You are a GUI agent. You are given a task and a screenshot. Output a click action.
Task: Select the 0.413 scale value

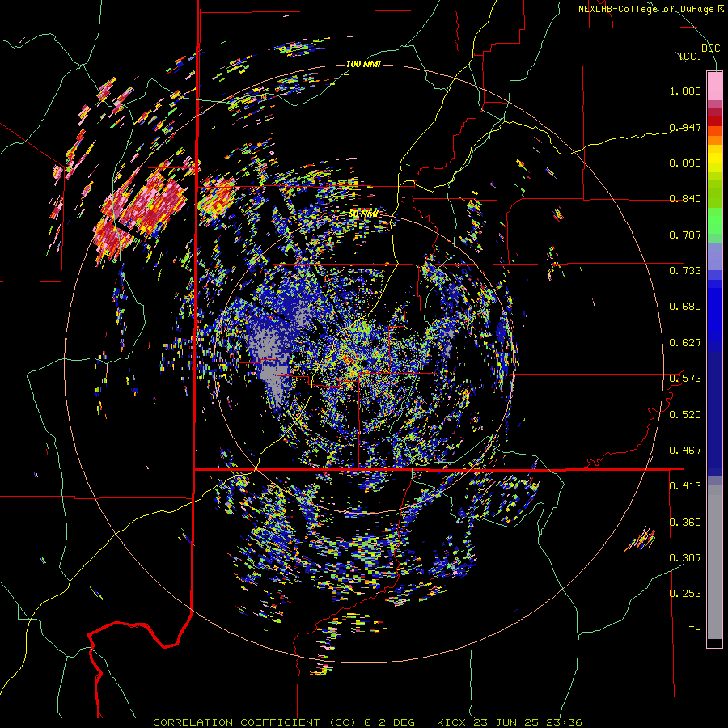685,486
